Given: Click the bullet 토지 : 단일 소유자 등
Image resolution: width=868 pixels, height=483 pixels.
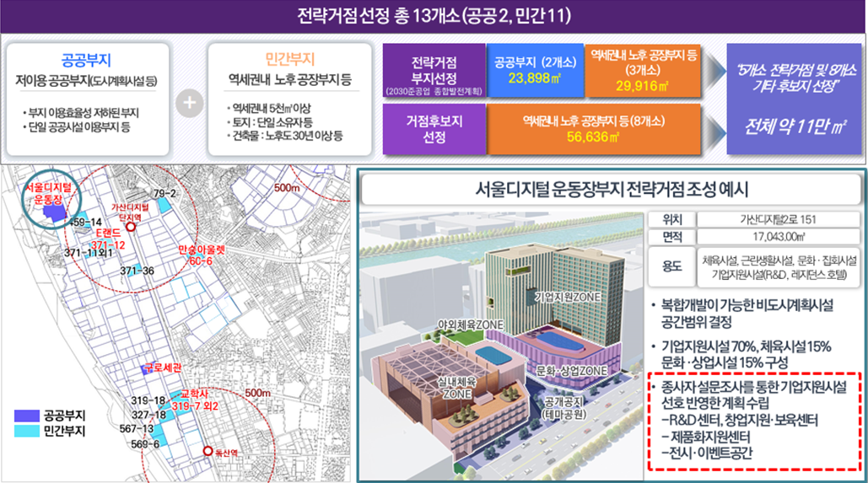Looking at the screenshot, I should click(270, 121).
